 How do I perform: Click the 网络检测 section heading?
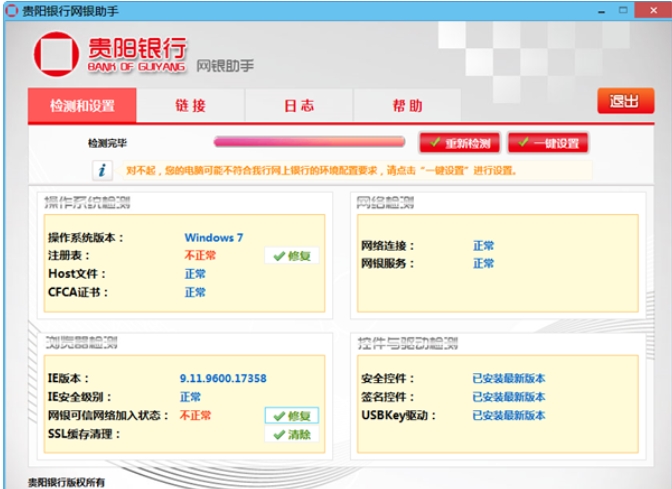(385, 203)
